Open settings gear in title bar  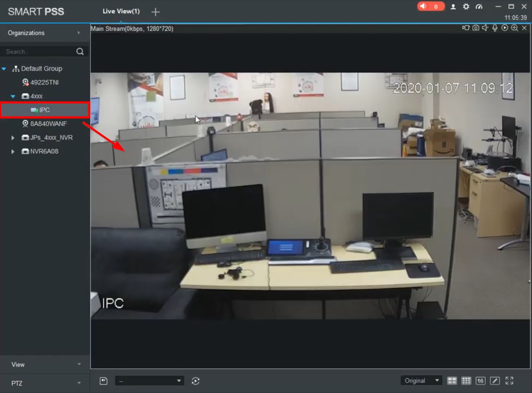coord(466,6)
